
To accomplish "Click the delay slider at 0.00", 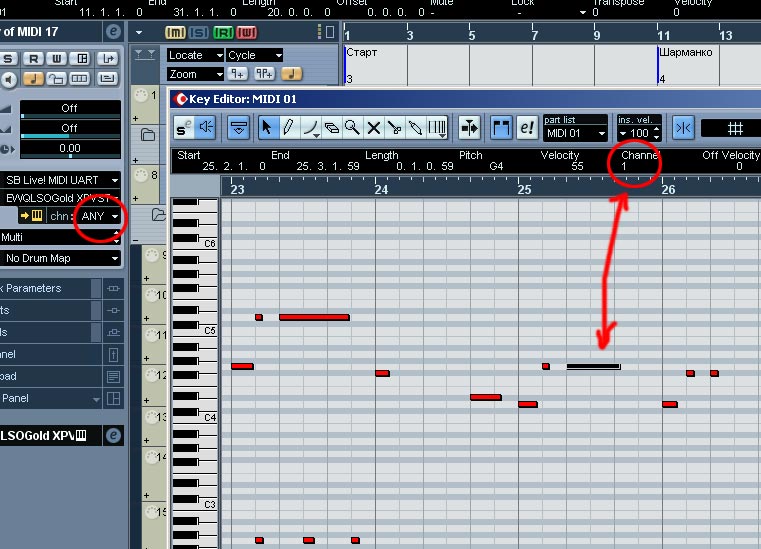I will pyautogui.click(x=70, y=156).
